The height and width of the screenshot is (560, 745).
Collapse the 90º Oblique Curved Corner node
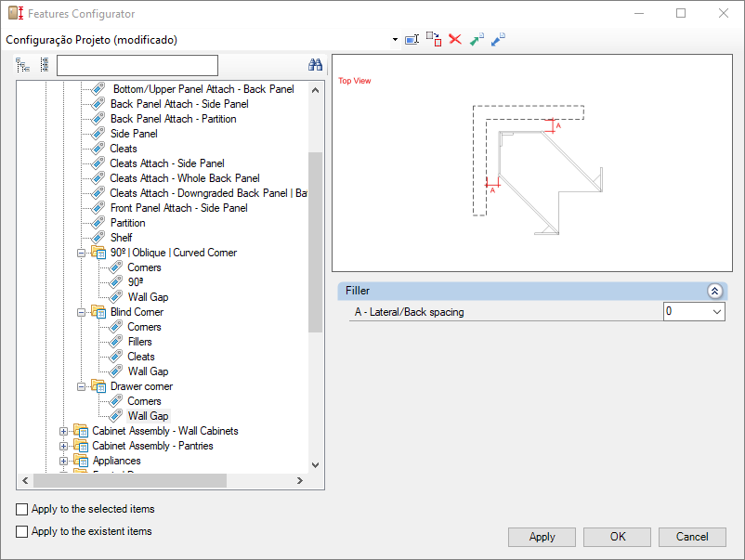point(81,254)
